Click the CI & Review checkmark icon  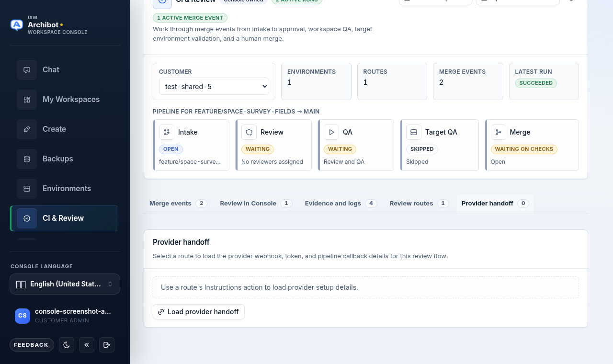point(27,218)
